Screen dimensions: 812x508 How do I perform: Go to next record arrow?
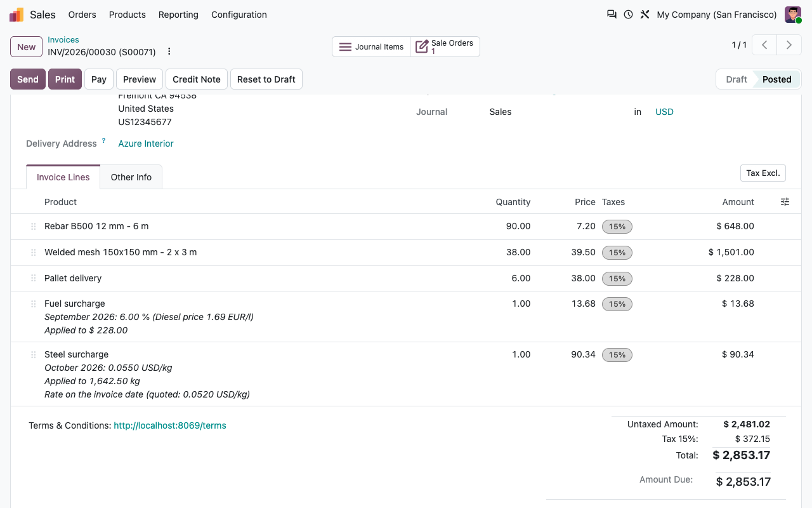point(789,45)
